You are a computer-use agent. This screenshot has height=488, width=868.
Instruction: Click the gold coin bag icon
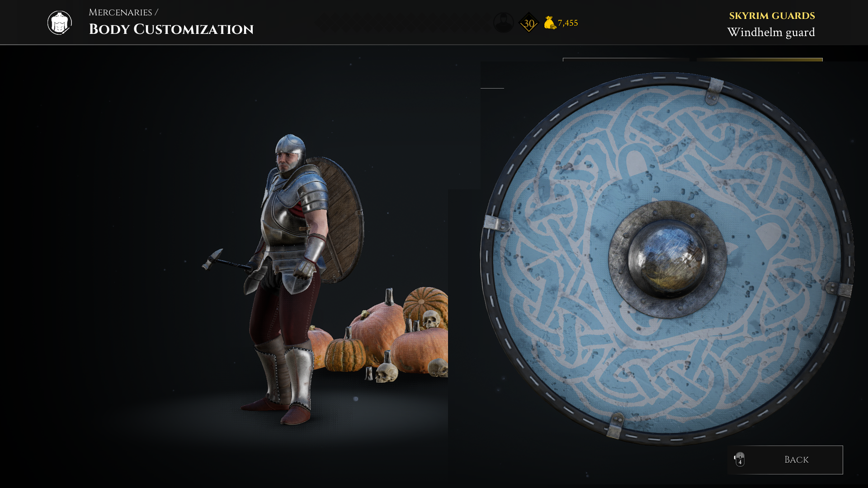[x=550, y=23]
